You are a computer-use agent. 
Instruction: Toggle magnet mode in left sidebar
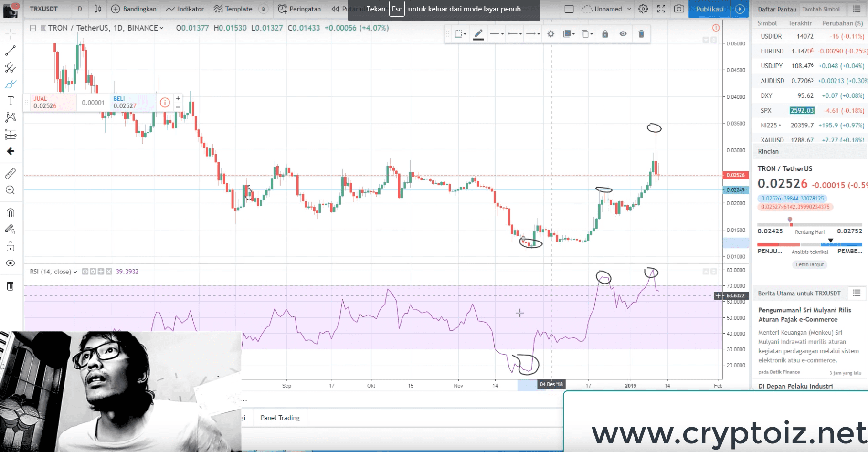11,213
